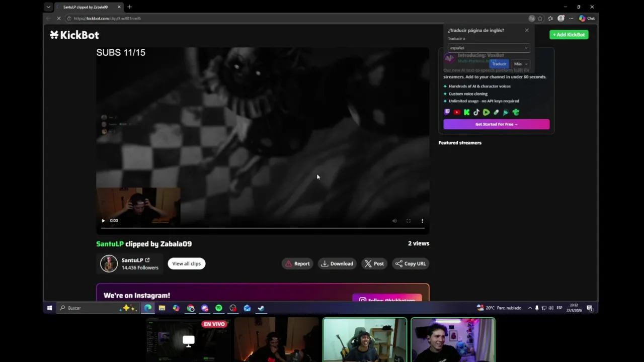
Task: Mute the video player volume
Action: point(394,221)
